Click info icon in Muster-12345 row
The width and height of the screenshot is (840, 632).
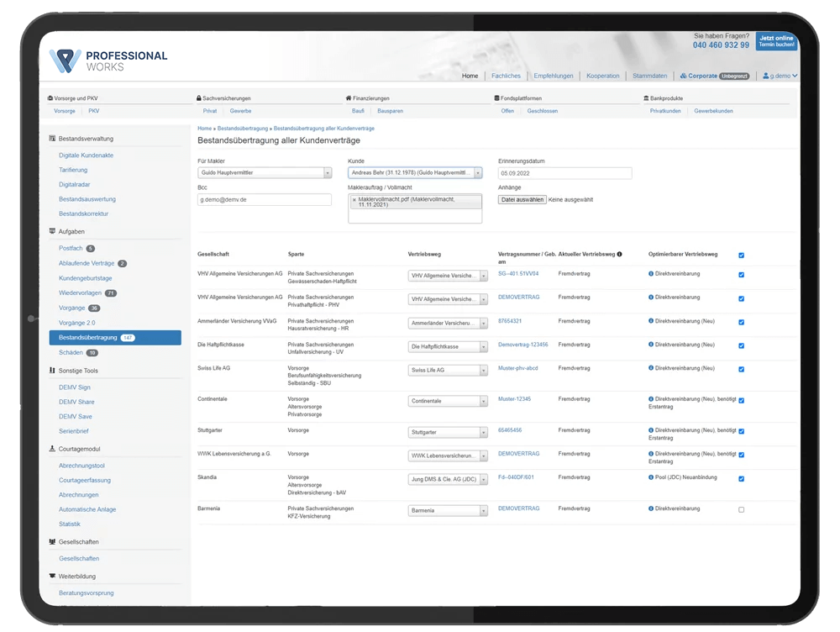(651, 399)
